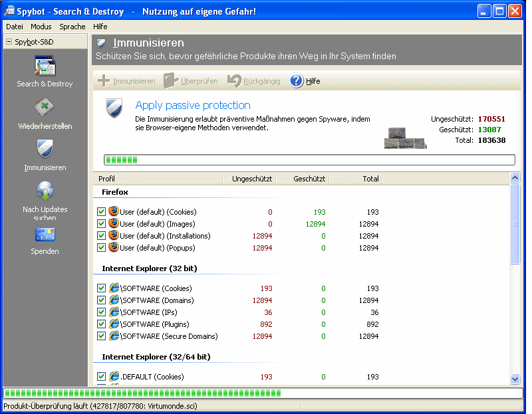Click the Ungeschützt column header

pyautogui.click(x=252, y=179)
